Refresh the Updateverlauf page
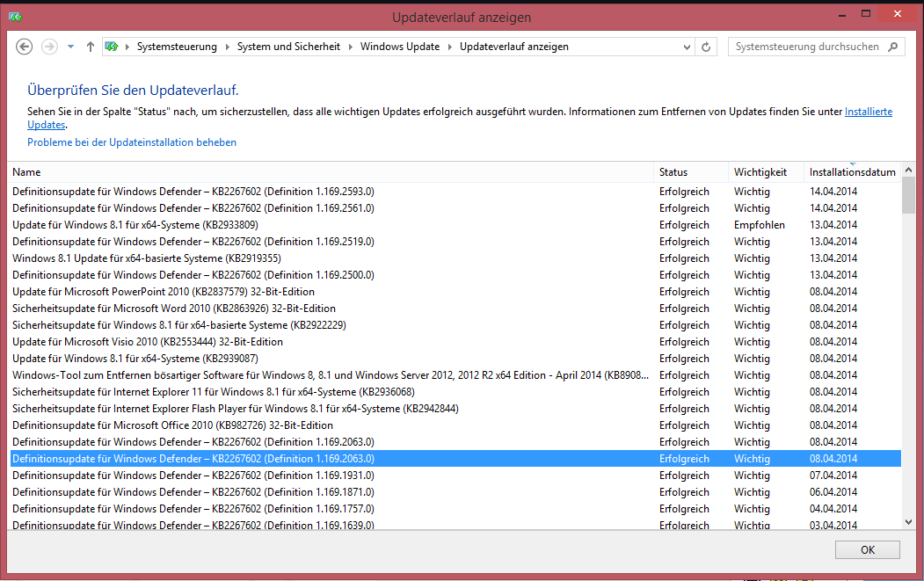924x581 pixels. 706,47
